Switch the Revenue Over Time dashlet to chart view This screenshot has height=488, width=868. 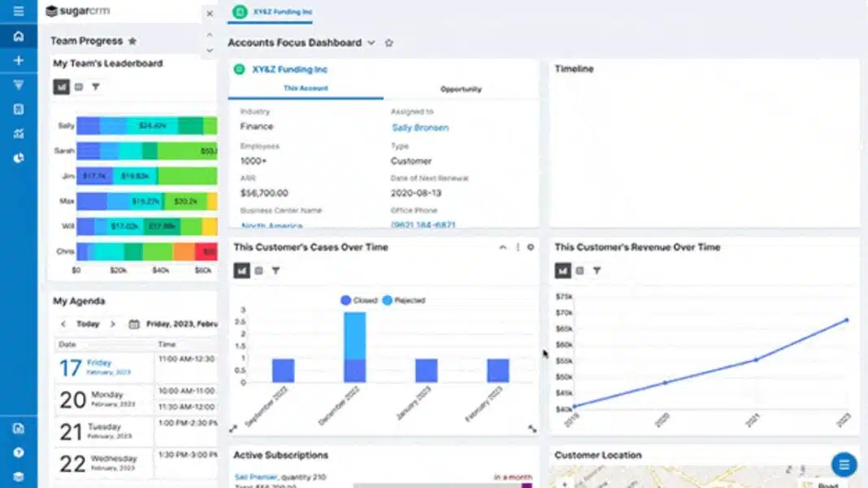[x=562, y=271]
